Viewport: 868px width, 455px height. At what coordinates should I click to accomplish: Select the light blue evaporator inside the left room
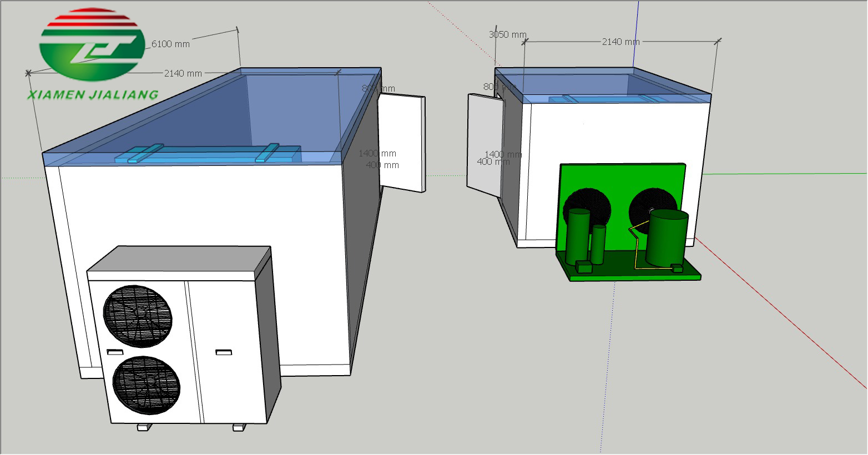tap(206, 154)
